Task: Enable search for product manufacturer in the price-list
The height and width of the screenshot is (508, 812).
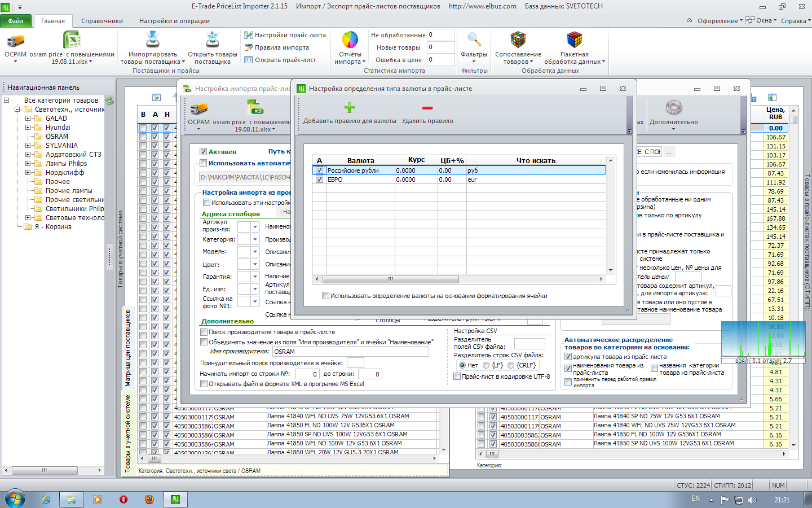Action: coord(204,332)
